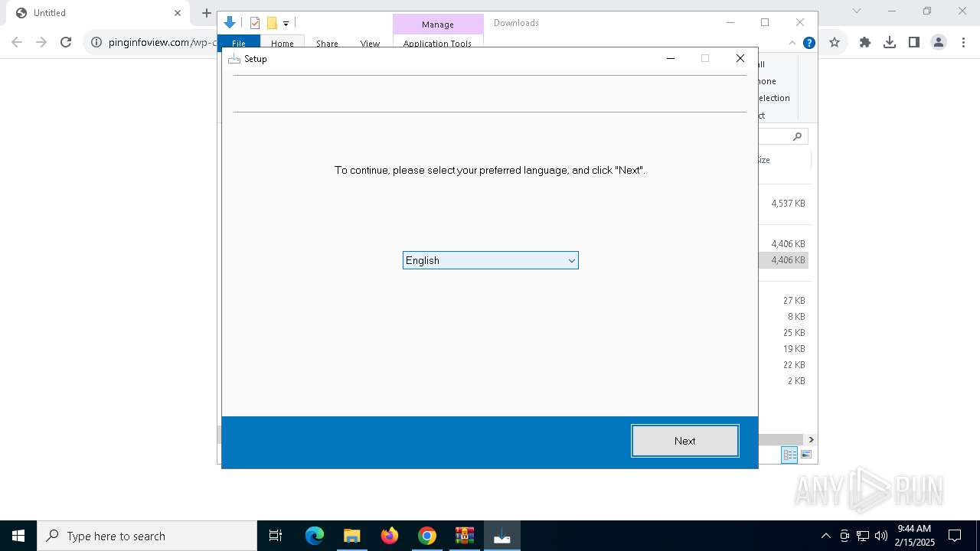Select the 4,537 KB file size entry

point(788,204)
